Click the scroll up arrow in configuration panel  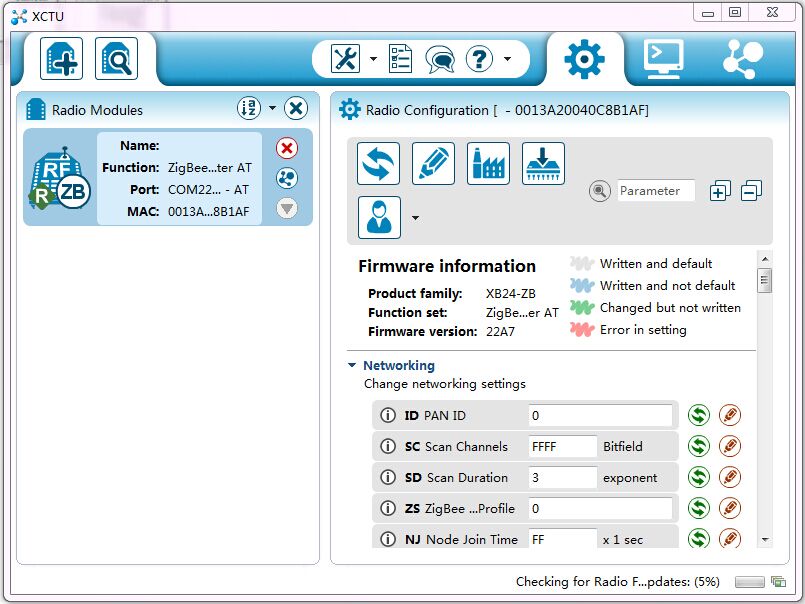coord(765,259)
